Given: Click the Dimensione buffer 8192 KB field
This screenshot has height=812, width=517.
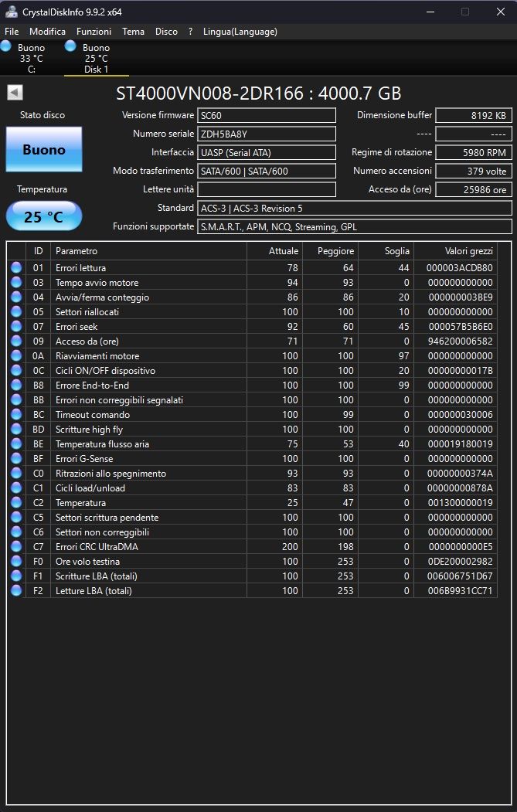Looking at the screenshot, I should point(474,115).
